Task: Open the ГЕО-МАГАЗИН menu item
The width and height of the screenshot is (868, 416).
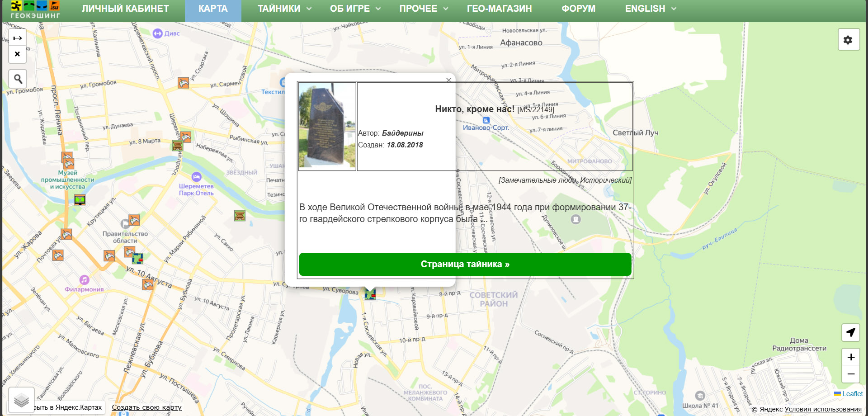Action: pos(499,9)
